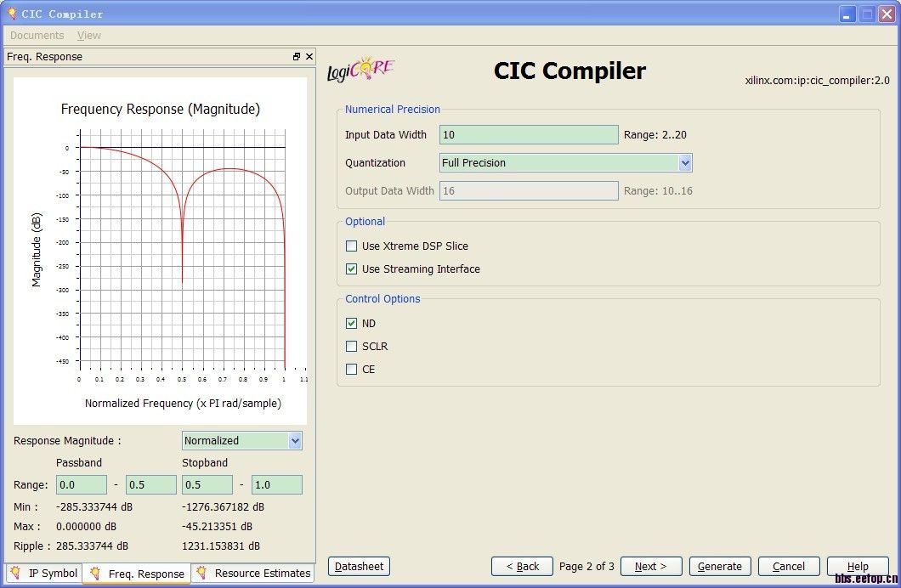Click passband ripple value 285.333744 dB
The height and width of the screenshot is (588, 901).
92,546
